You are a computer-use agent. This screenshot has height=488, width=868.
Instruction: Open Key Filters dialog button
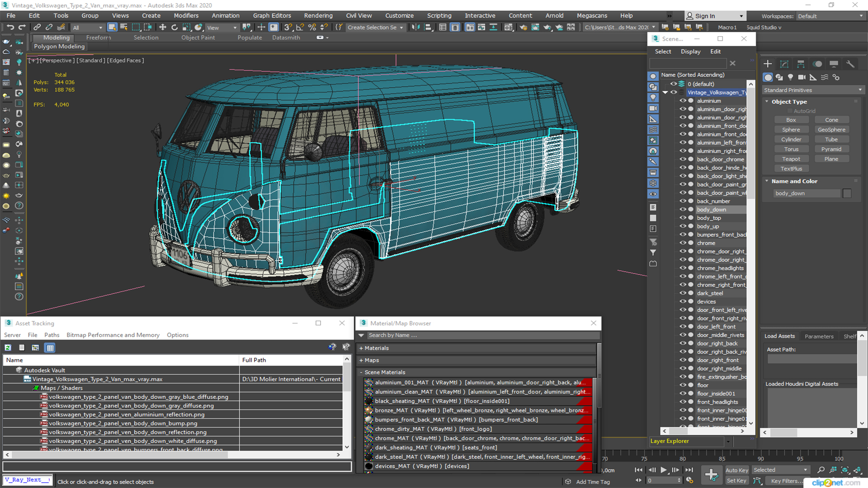tap(786, 481)
